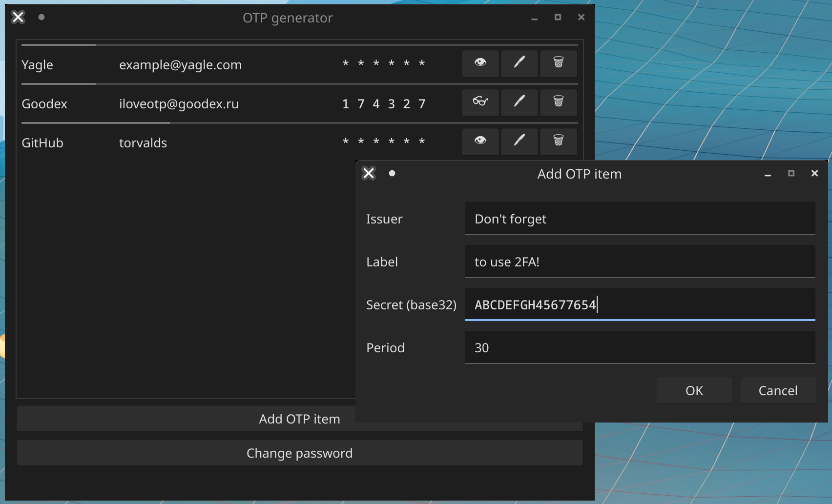This screenshot has height=504, width=832.
Task: Click the X app icon in Add OTP item titlebar
Action: click(x=369, y=173)
